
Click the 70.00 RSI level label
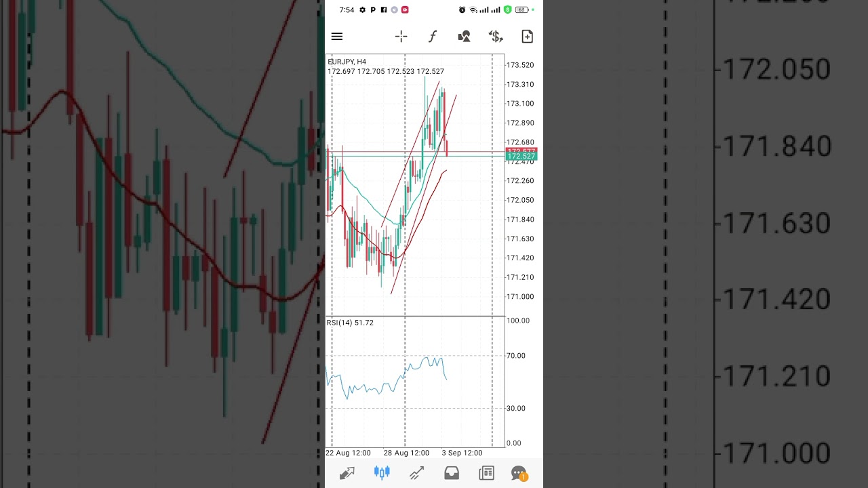point(516,355)
